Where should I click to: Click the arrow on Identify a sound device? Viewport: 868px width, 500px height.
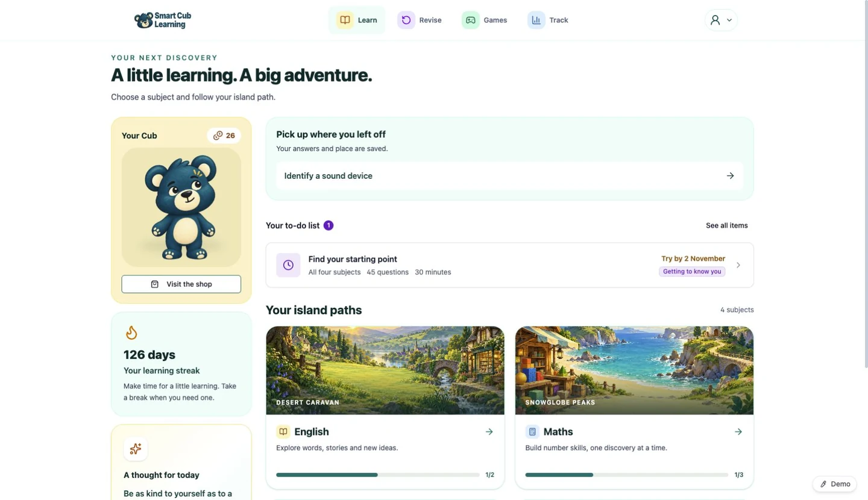tap(730, 176)
